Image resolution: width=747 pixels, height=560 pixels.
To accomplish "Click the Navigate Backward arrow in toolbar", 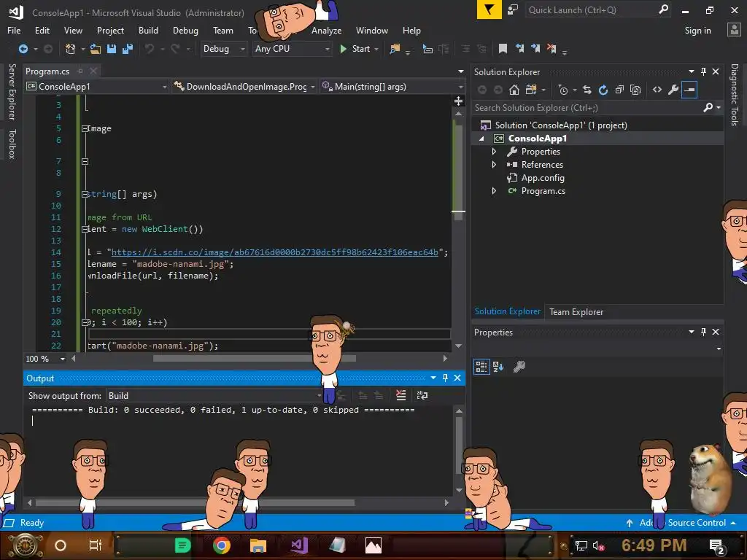I will [23, 49].
